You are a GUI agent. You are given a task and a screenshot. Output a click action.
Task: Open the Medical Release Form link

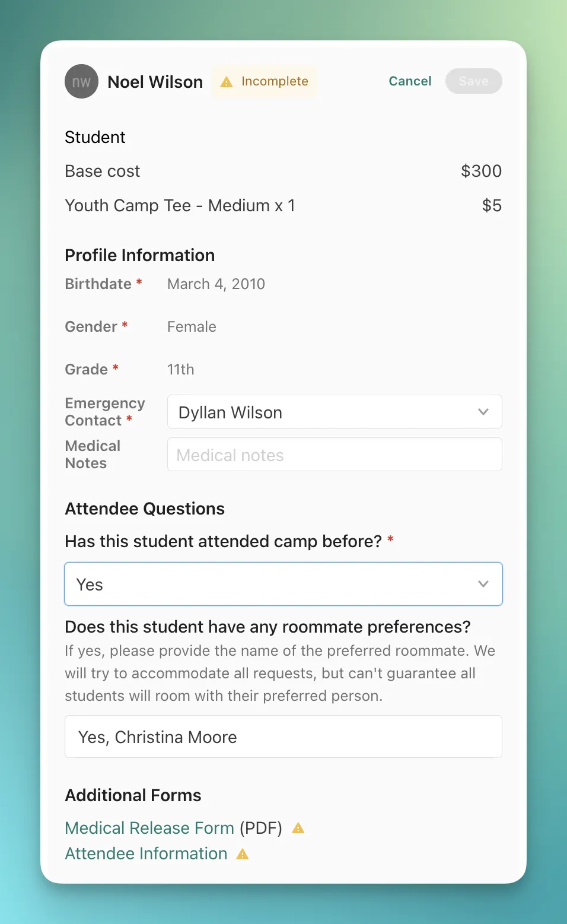(149, 828)
